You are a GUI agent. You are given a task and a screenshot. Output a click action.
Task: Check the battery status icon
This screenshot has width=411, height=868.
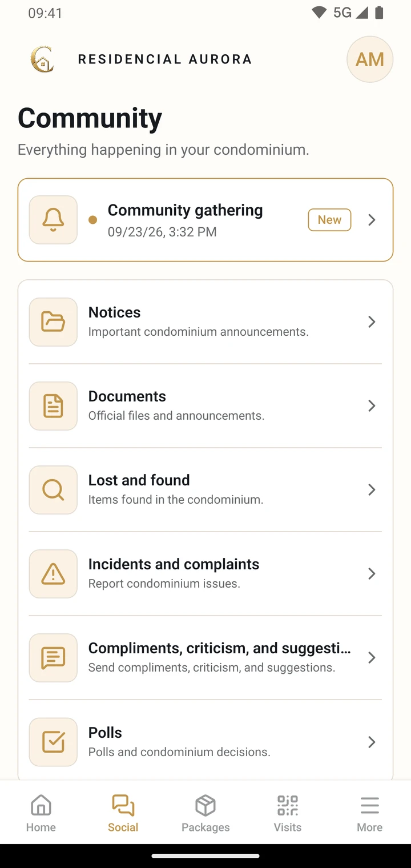(x=379, y=13)
